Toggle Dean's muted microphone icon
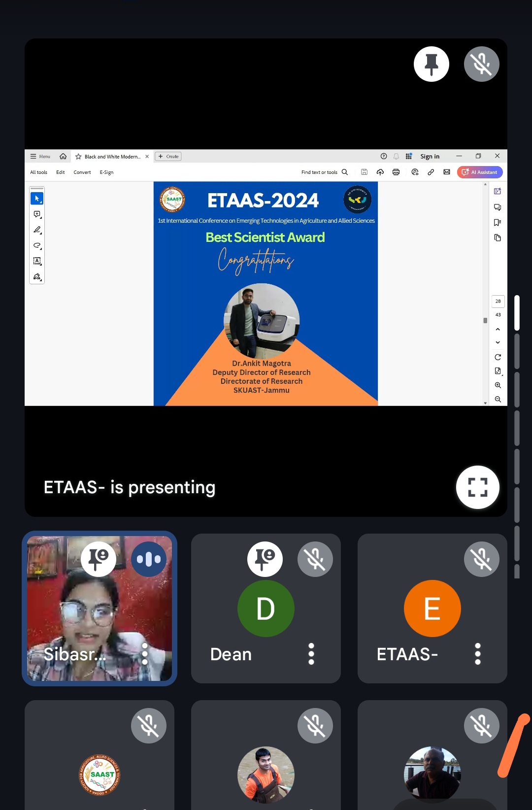Screen dimensions: 532x810 coord(315,559)
